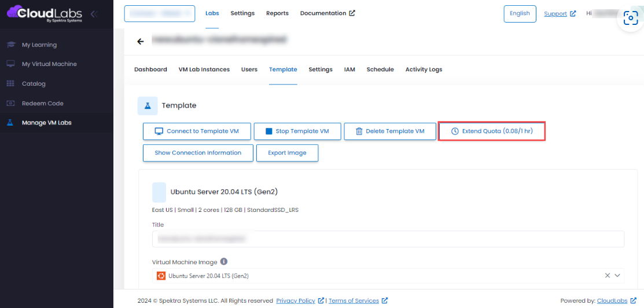Open the Terms of Services link
The image size is (644, 308).
[x=354, y=300]
